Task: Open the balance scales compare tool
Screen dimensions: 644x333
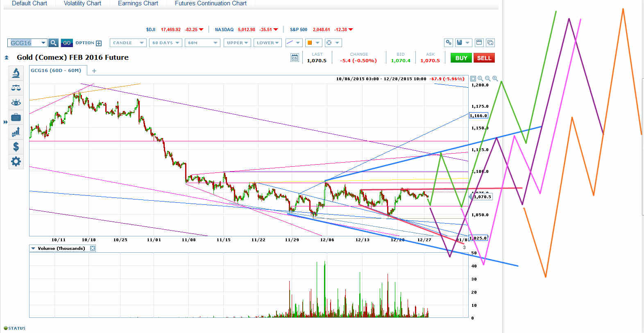Action: [x=16, y=88]
